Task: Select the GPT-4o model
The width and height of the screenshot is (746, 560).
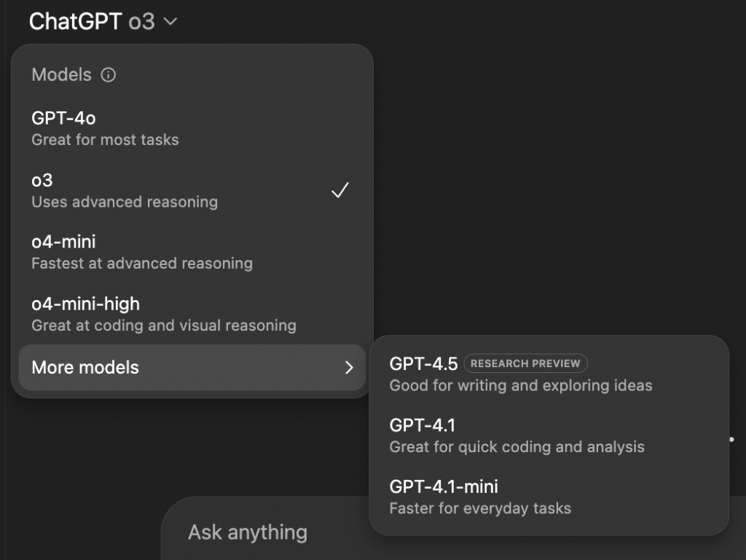Action: pos(192,128)
